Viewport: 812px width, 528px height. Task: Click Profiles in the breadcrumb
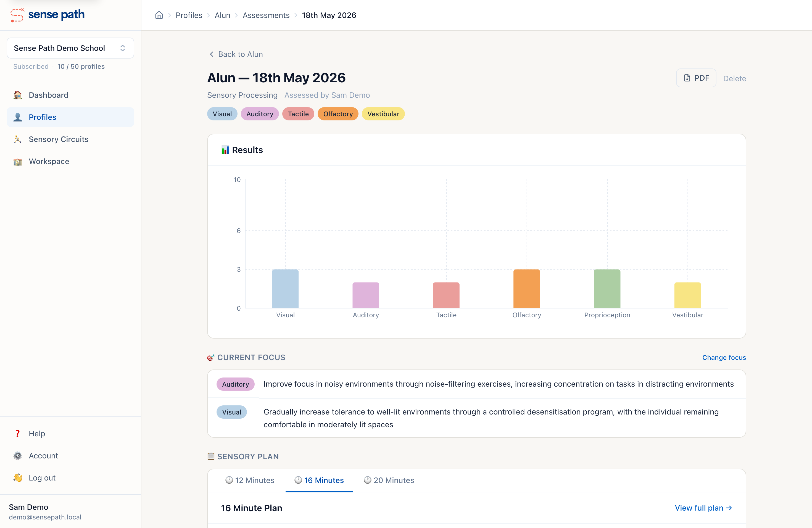click(189, 15)
